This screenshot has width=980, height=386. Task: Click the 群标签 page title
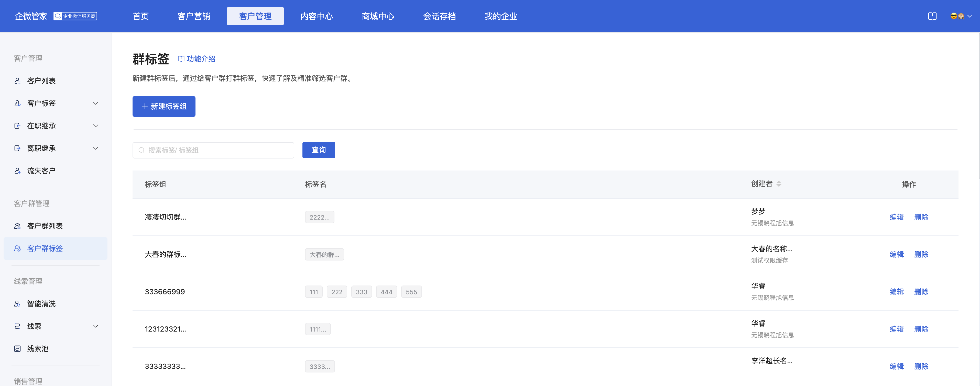click(151, 59)
